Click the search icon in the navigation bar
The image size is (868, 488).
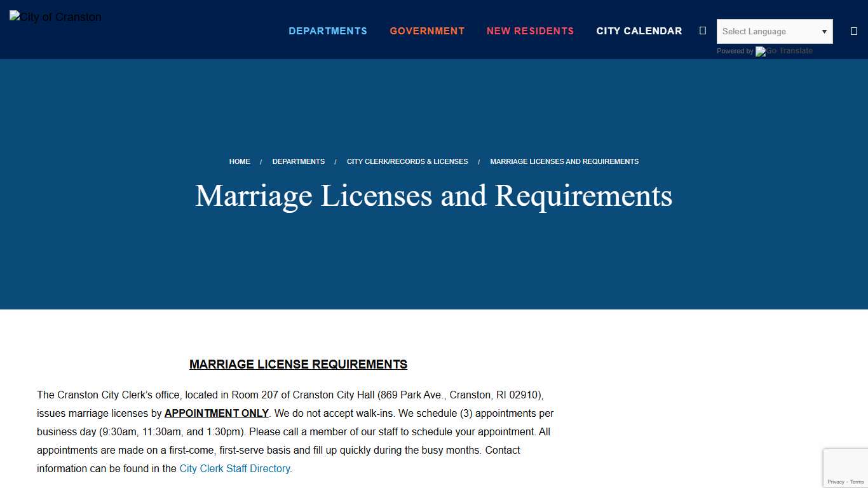(702, 30)
